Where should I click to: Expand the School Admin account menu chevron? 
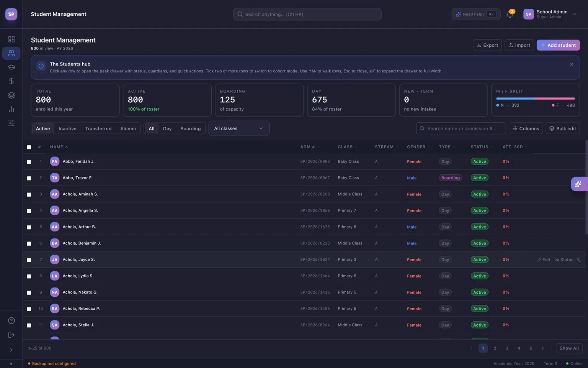click(574, 14)
